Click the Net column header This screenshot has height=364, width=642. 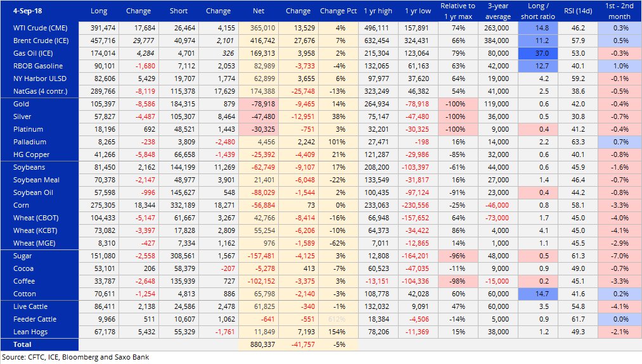click(259, 11)
